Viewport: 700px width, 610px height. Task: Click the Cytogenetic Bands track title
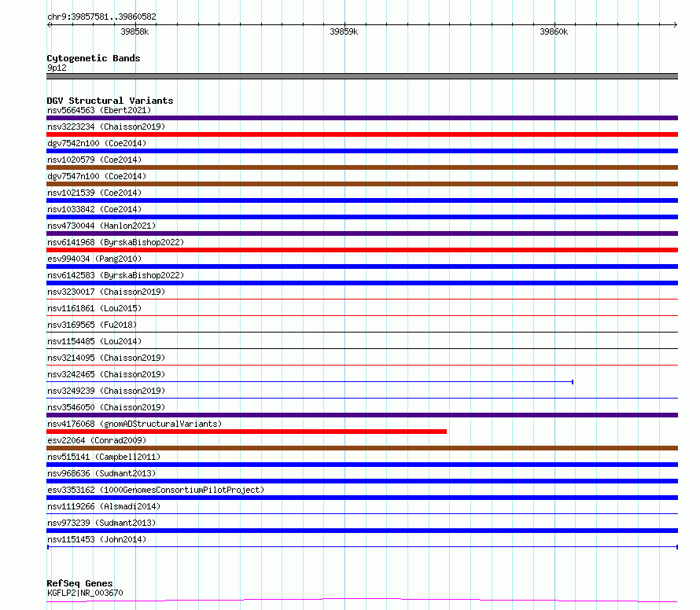(94, 58)
